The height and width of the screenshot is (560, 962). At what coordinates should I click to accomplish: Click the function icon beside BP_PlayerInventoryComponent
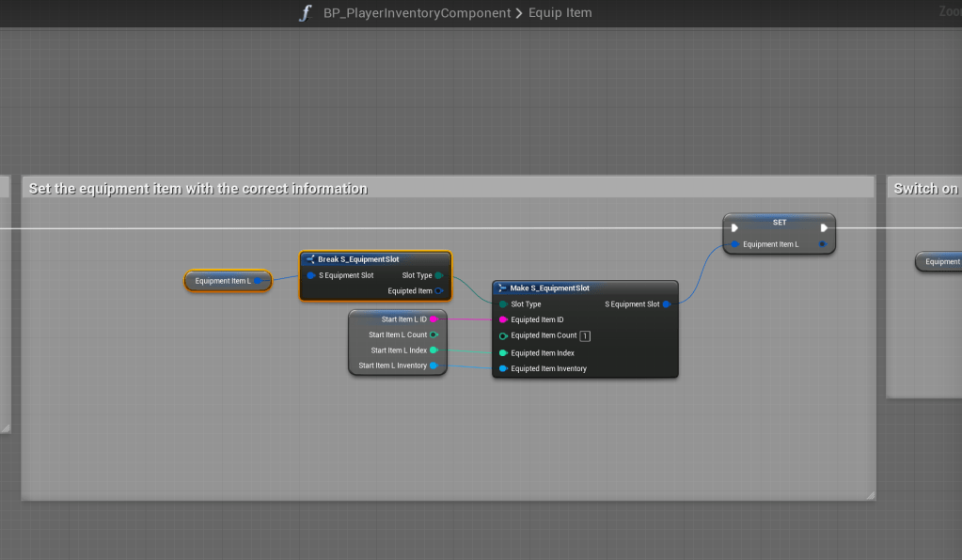[305, 13]
